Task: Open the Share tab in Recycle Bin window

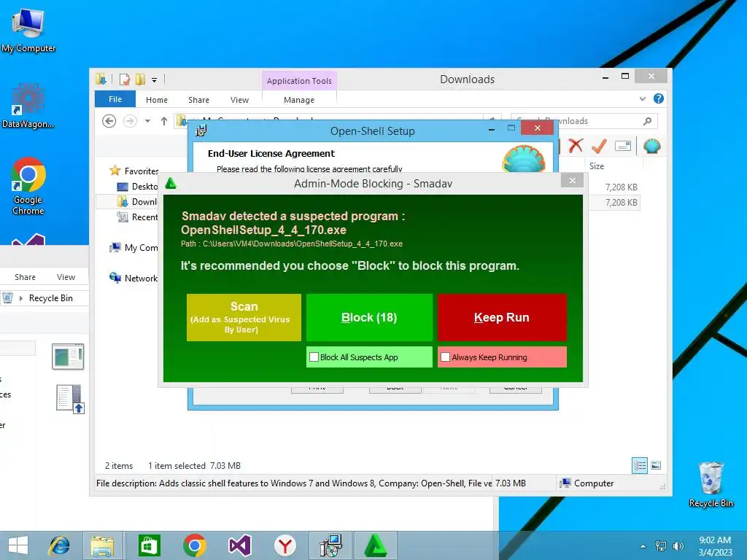Action: pos(25,277)
